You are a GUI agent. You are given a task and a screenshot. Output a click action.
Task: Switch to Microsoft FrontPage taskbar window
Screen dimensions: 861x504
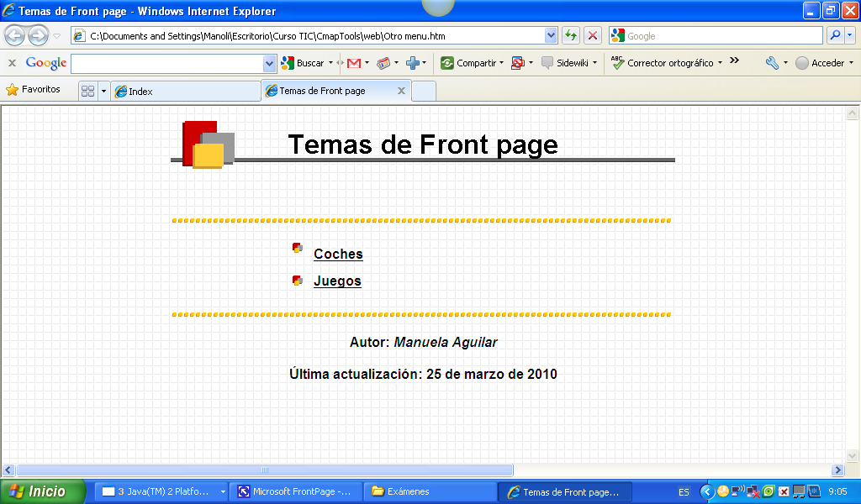point(296,491)
